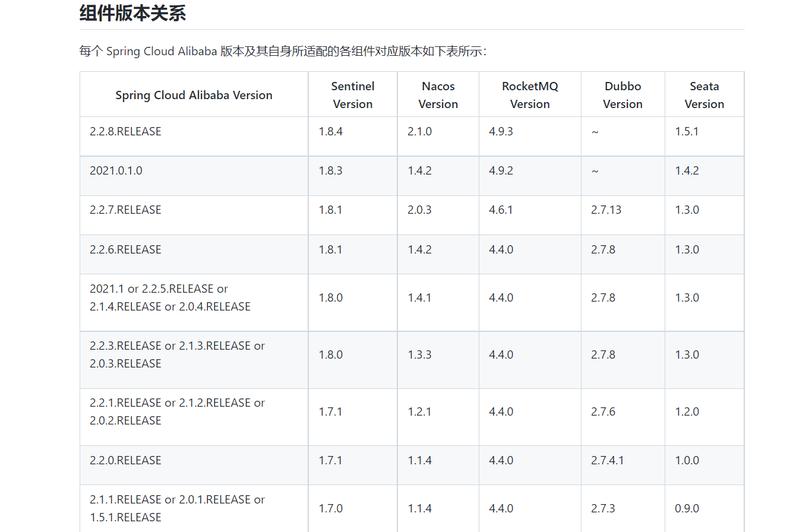Select Sentinel value "1.8.4"

pyautogui.click(x=330, y=131)
